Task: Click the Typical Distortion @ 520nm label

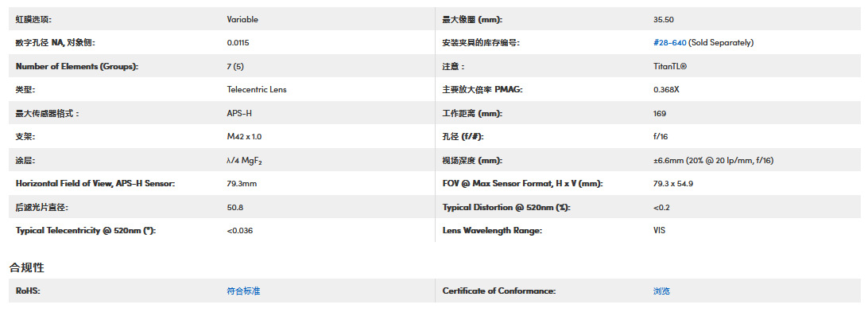Action: 506,208
